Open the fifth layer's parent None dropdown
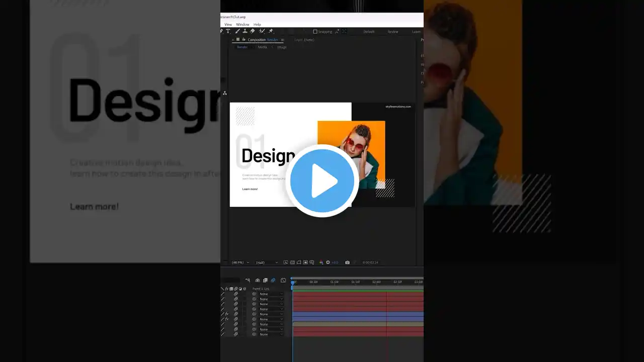644x362 pixels. [271, 314]
